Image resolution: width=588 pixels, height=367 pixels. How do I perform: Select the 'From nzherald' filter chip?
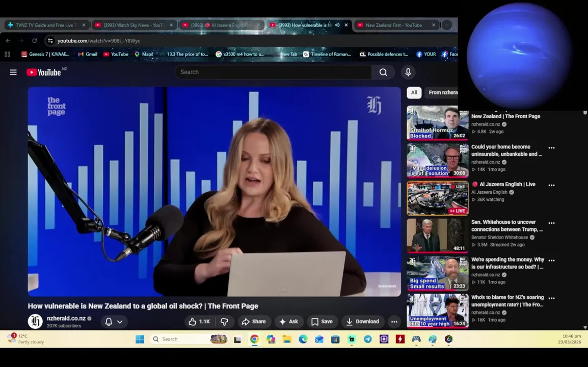click(442, 92)
